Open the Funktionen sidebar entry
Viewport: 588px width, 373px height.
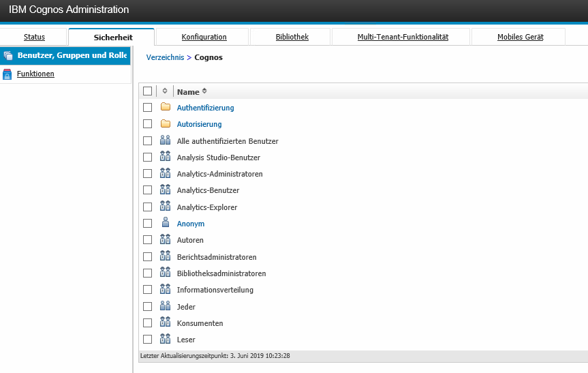(x=35, y=74)
